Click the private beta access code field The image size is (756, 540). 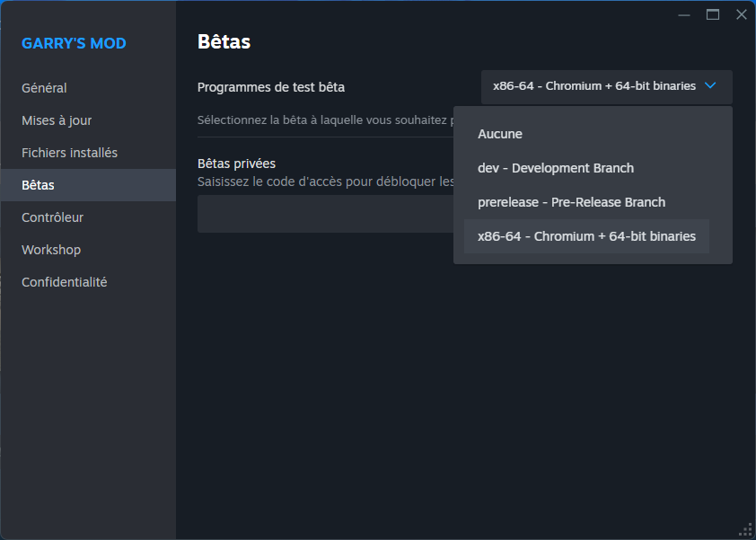pos(323,214)
